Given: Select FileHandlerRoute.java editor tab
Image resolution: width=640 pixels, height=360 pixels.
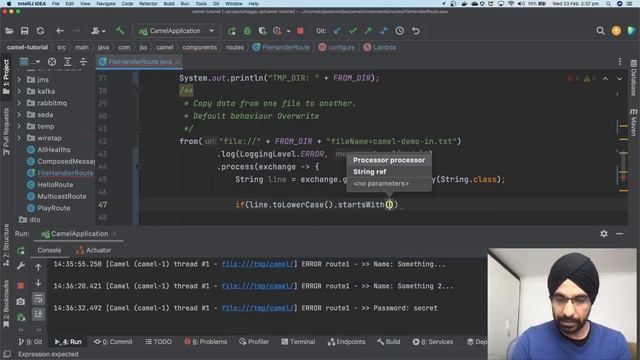Looking at the screenshot, I should [x=140, y=62].
